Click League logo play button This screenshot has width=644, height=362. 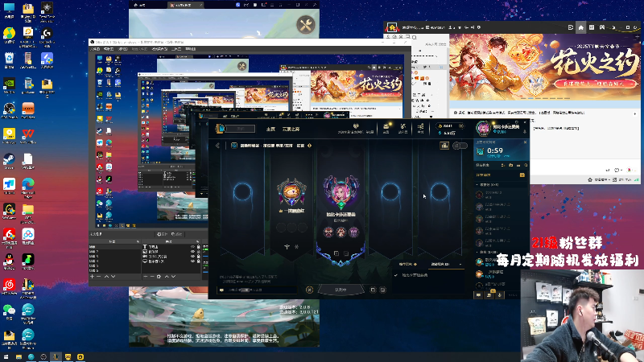221,129
